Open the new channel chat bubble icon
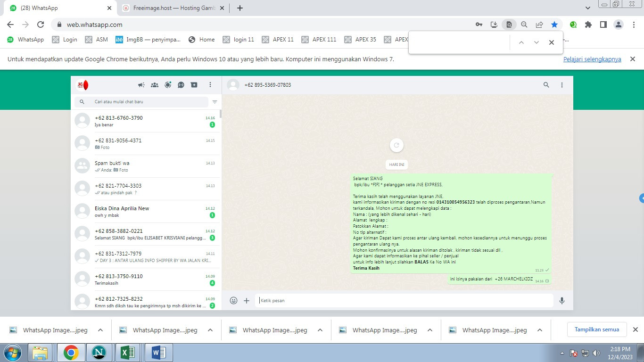644x362 pixels. [x=181, y=85]
